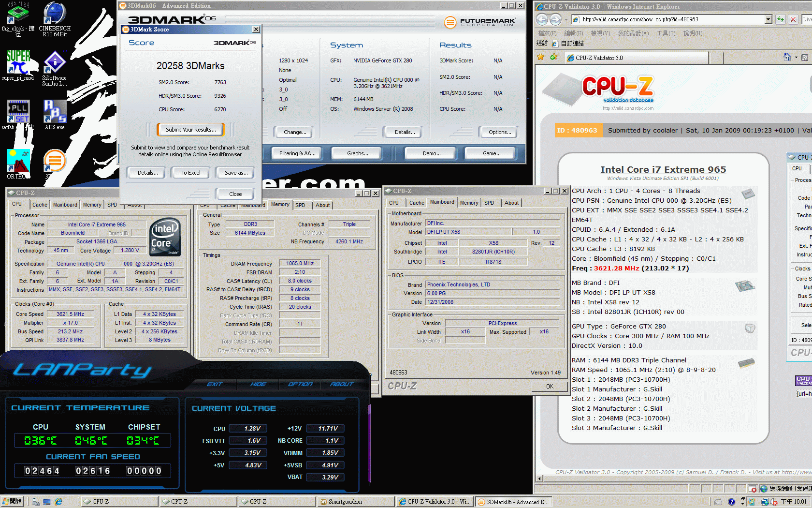The height and width of the screenshot is (508, 812).
Task: Select About tab in the Memory CPU-Z window
Action: (322, 205)
